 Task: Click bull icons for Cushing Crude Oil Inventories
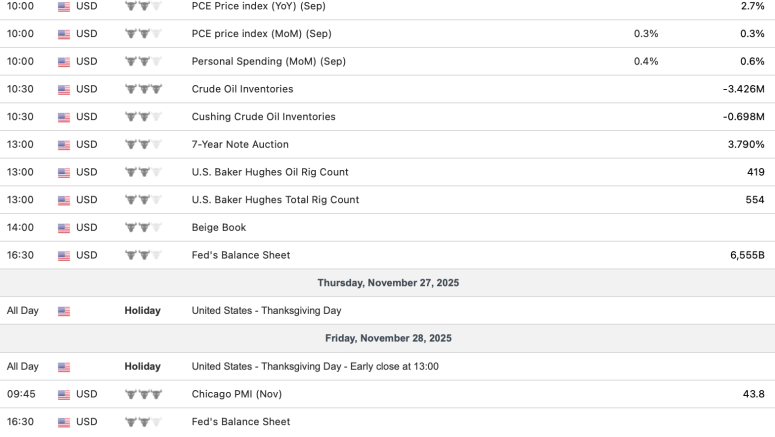click(x=142, y=117)
